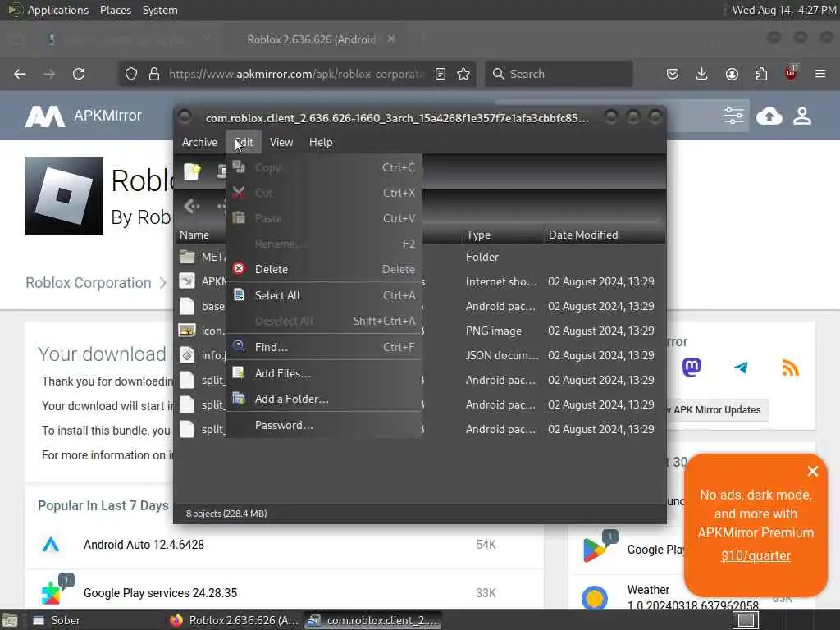
Task: Click the apkmirror URL address bar
Action: (297, 74)
